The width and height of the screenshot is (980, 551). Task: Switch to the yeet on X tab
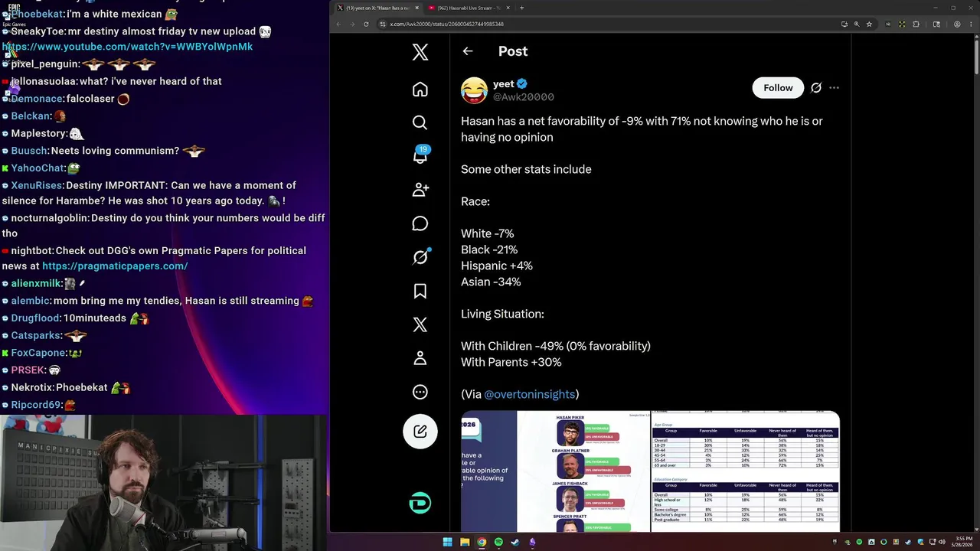click(x=377, y=8)
